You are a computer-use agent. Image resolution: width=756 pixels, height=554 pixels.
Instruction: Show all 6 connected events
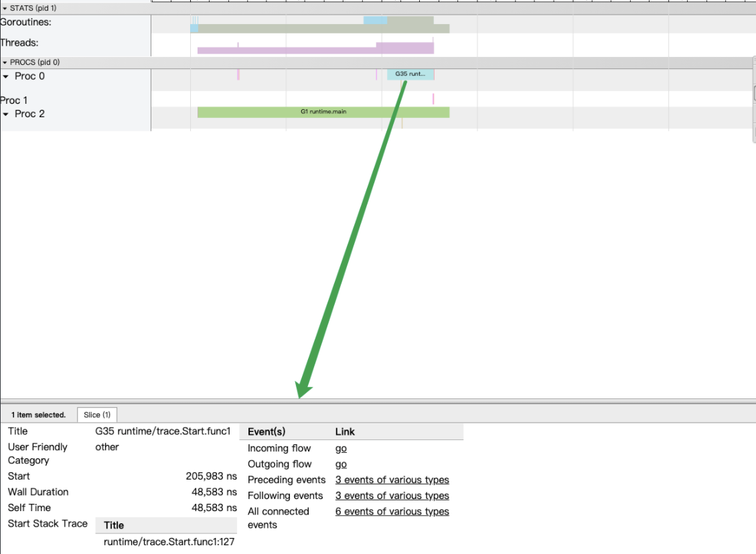point(392,511)
